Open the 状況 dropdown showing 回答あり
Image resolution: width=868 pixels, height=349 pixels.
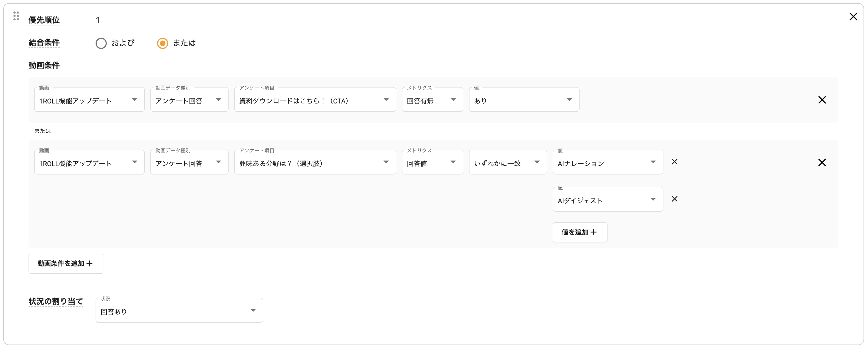pos(179,311)
